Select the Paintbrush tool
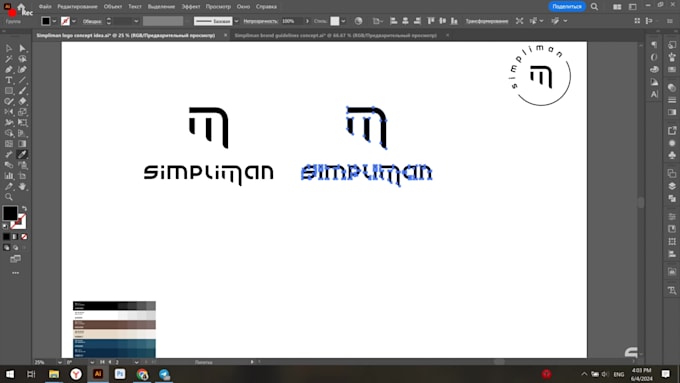This screenshot has height=383, width=680. coord(23,91)
